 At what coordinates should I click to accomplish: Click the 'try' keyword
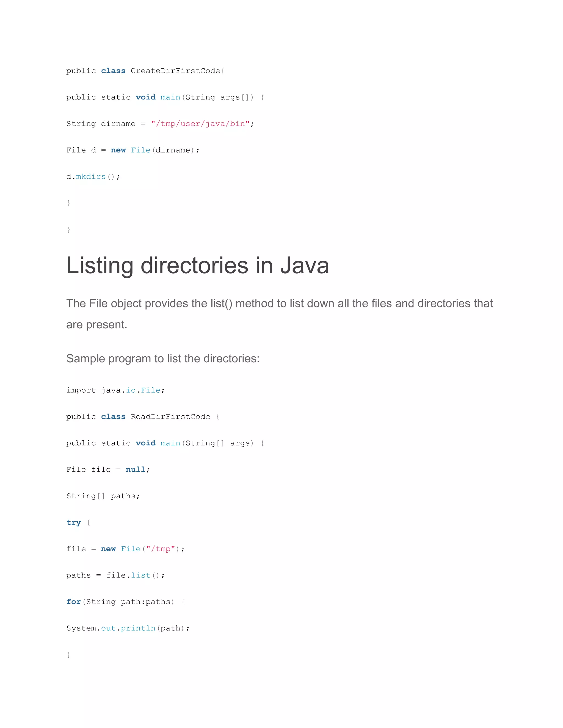point(74,522)
